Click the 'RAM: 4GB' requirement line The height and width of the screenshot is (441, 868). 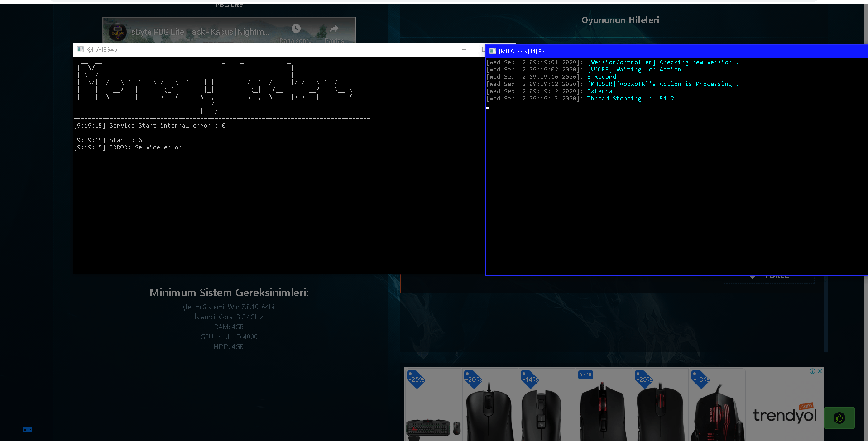click(x=229, y=327)
